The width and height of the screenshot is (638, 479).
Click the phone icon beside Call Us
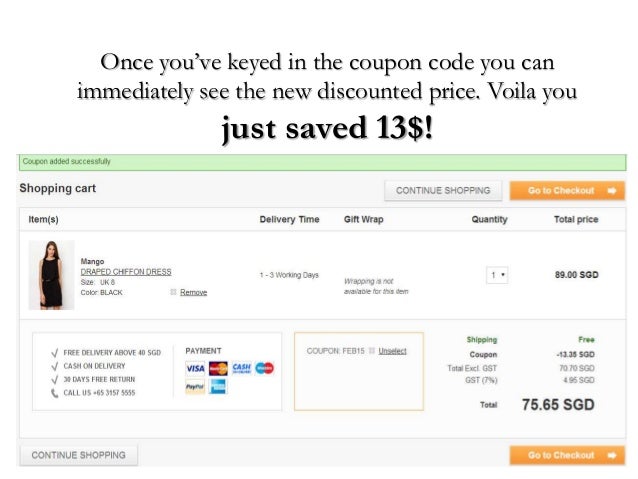[x=54, y=393]
